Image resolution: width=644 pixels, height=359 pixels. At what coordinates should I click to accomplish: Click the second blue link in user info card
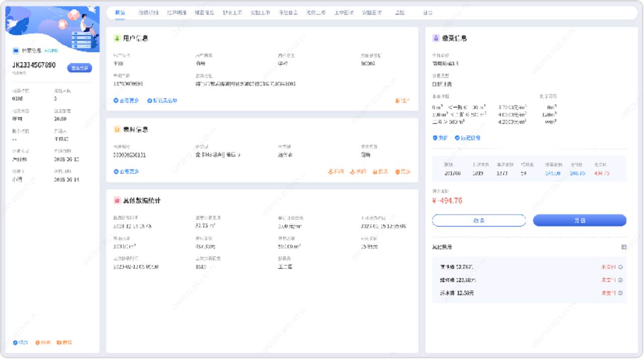pyautogui.click(x=162, y=101)
